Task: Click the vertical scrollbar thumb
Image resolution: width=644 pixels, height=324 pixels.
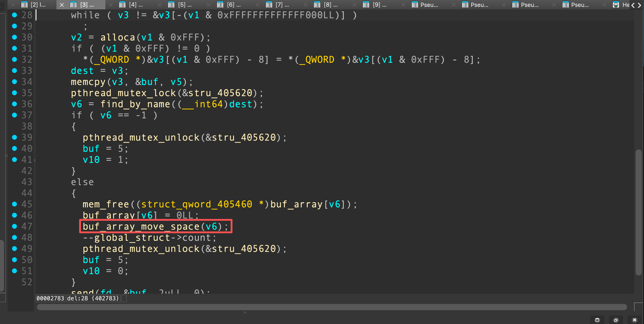Action: [x=638, y=212]
